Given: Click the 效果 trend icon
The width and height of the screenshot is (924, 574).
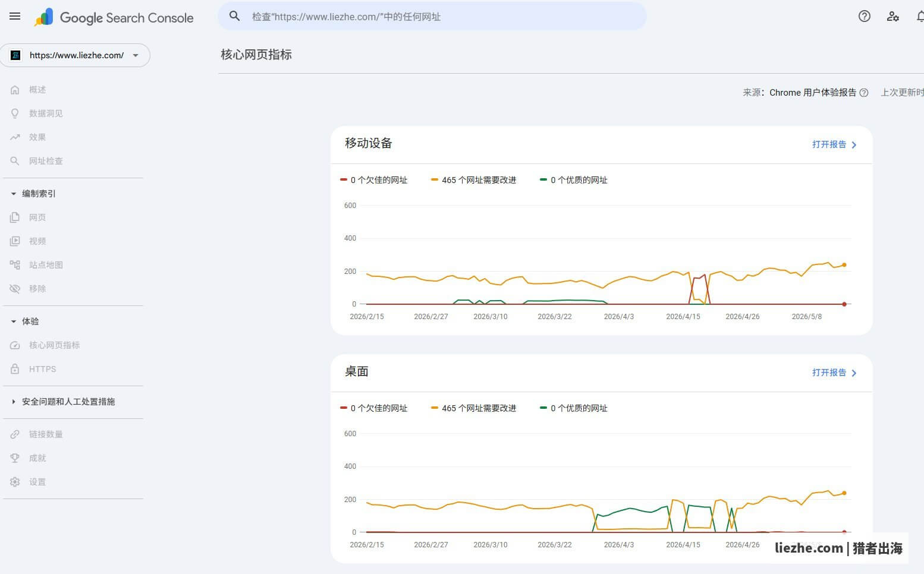Looking at the screenshot, I should [x=15, y=137].
